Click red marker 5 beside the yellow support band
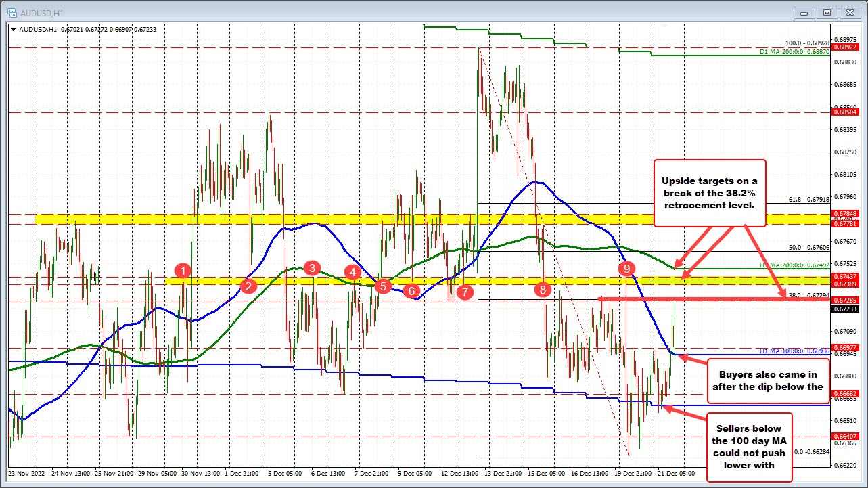This screenshot has height=488, width=868. coord(382,287)
